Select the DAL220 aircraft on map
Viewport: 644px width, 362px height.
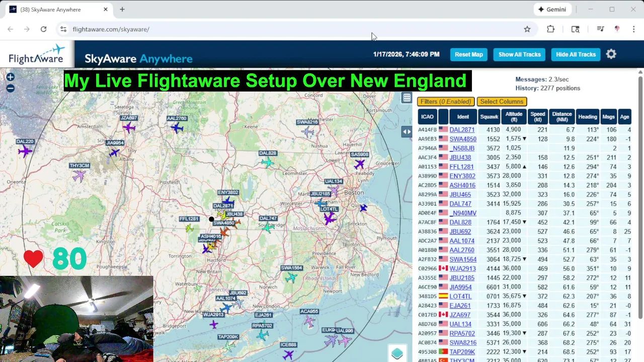(24, 150)
